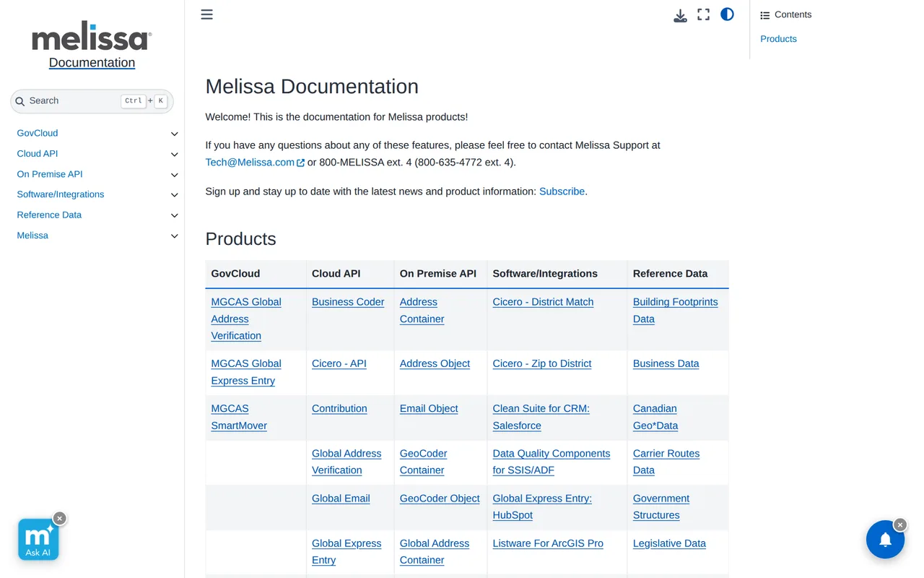Open Business Coder link
This screenshot has height=578, width=924.
(348, 302)
